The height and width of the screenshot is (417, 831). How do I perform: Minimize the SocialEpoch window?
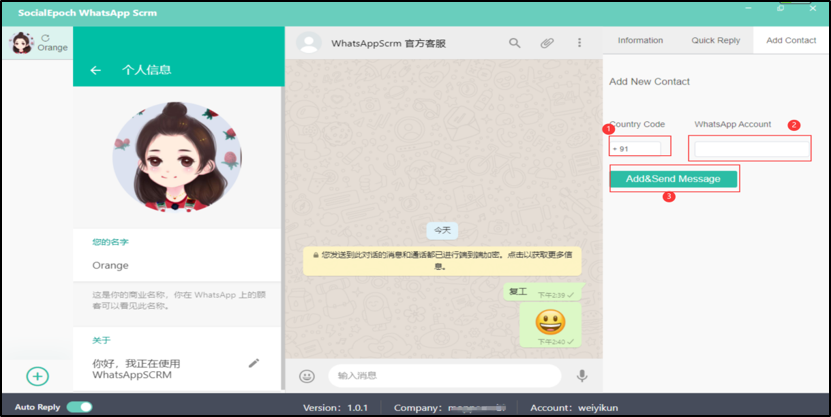(749, 8)
